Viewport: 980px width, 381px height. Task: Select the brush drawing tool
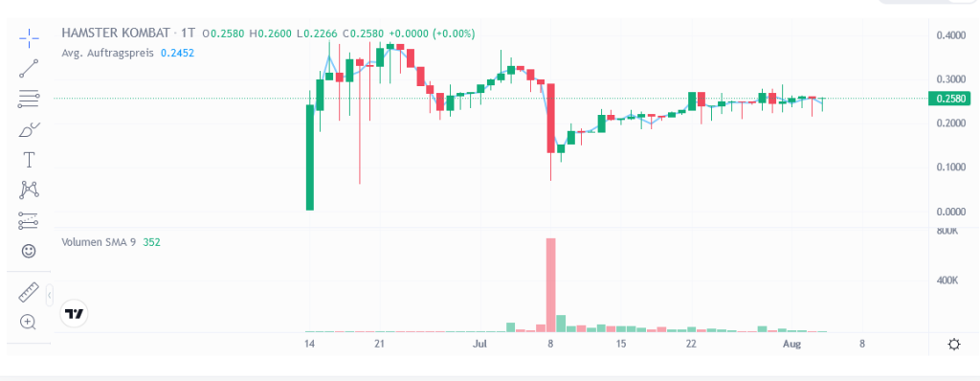pos(29,129)
